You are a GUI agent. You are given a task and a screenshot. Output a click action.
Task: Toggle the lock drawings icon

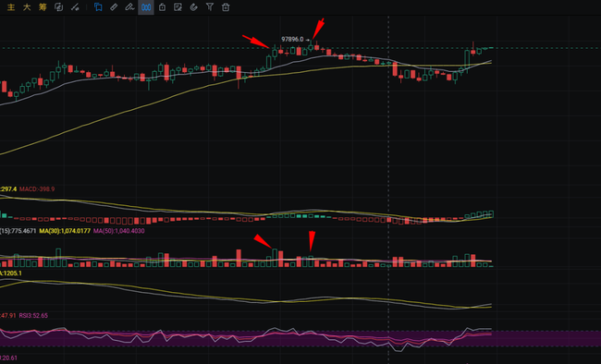[x=162, y=6]
